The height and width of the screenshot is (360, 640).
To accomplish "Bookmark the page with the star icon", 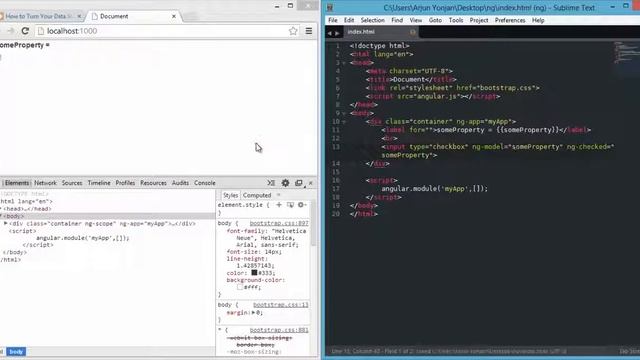I will [293, 31].
